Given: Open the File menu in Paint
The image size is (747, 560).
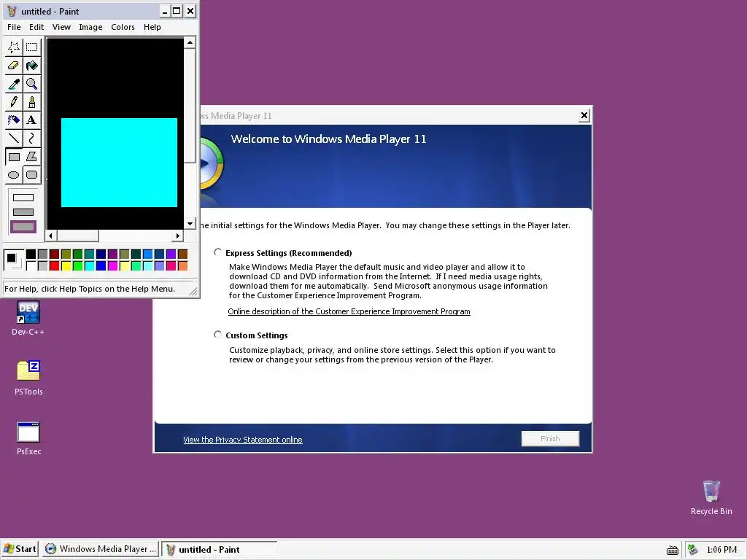Looking at the screenshot, I should (x=14, y=27).
